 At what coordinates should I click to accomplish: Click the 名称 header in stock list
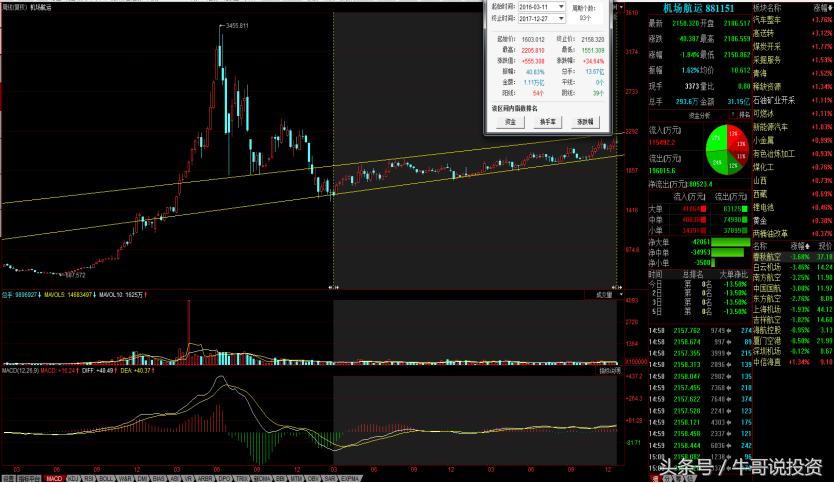pos(760,246)
